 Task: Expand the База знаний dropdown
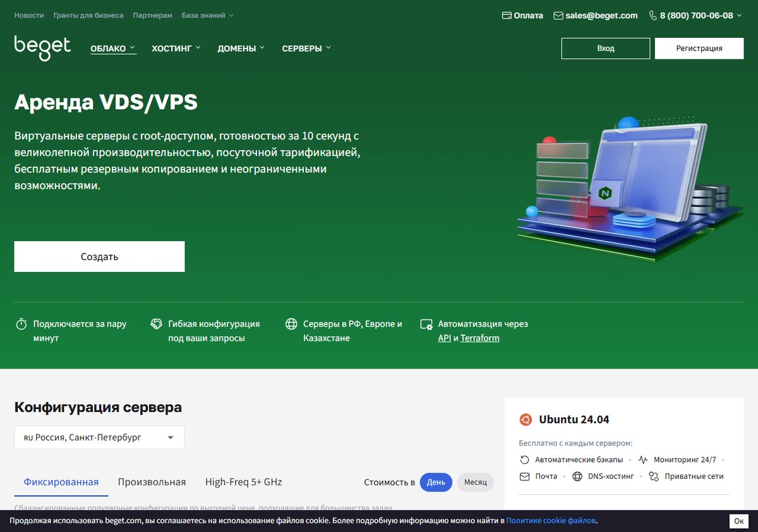(x=207, y=15)
